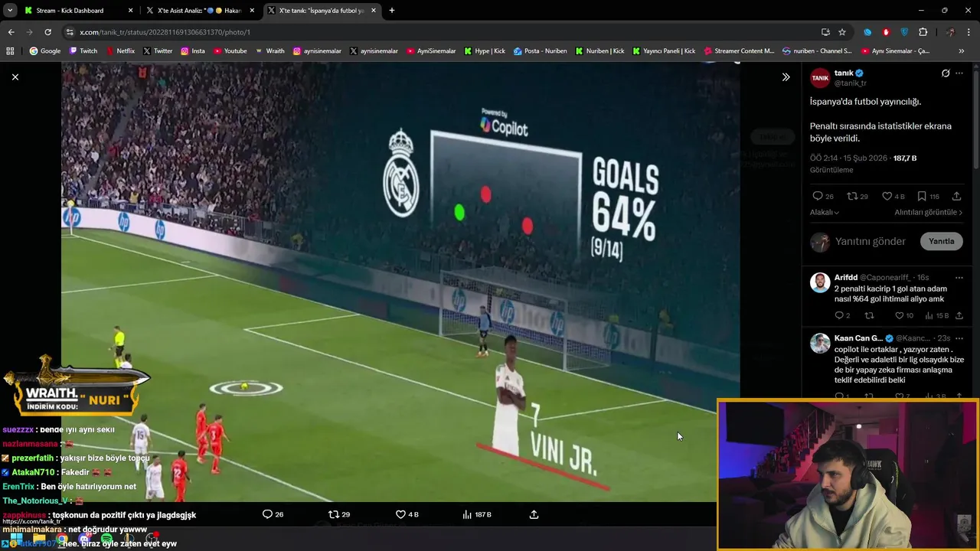Reload the page
The height and width of the screenshot is (551, 980).
[47, 32]
